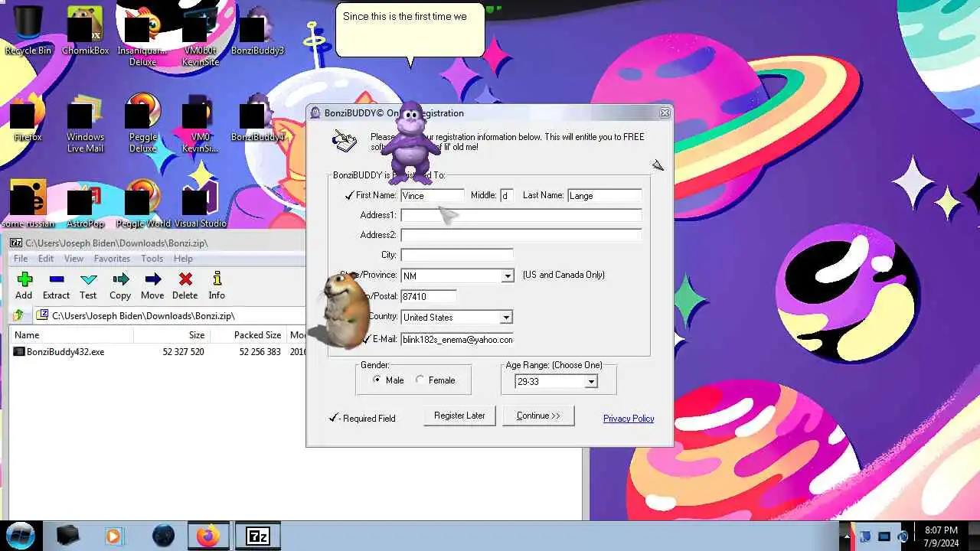Open the Windows Start menu orb
This screenshot has height=551, width=980.
21,535
